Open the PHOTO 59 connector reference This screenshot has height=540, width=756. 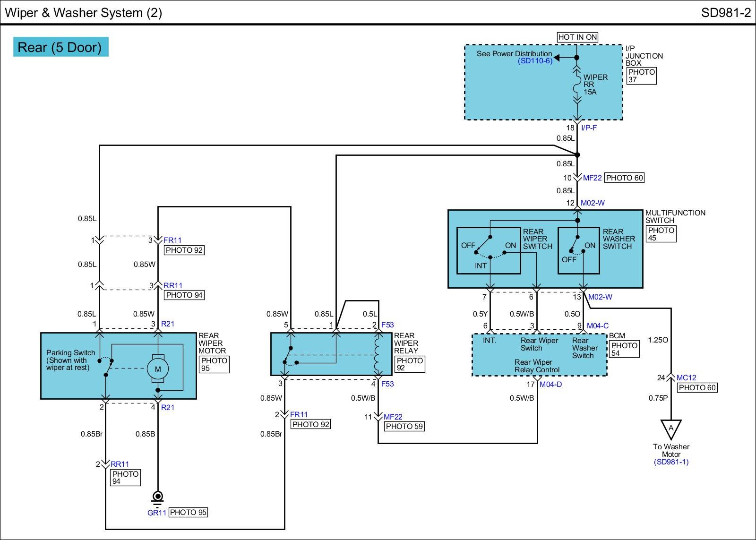click(x=404, y=426)
